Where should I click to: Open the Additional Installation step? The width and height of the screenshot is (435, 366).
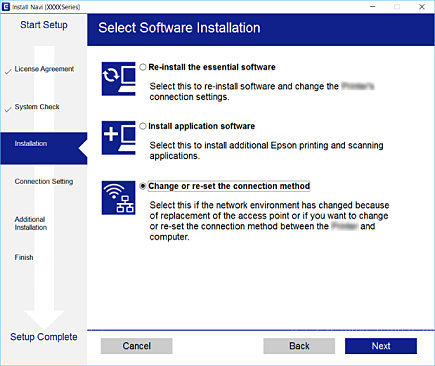point(31,223)
